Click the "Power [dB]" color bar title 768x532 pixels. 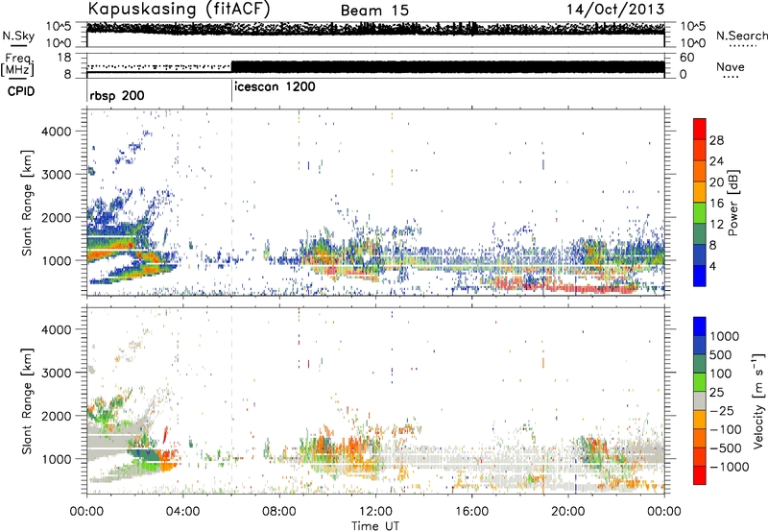pyautogui.click(x=732, y=203)
